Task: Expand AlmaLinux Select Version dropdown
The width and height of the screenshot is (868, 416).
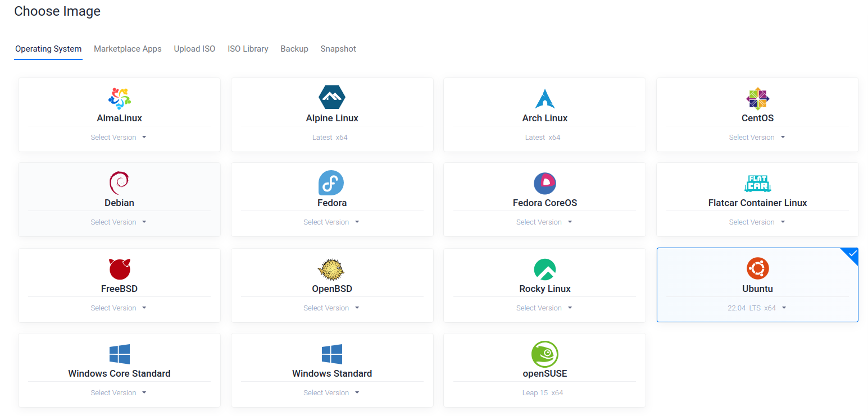Action: click(119, 137)
